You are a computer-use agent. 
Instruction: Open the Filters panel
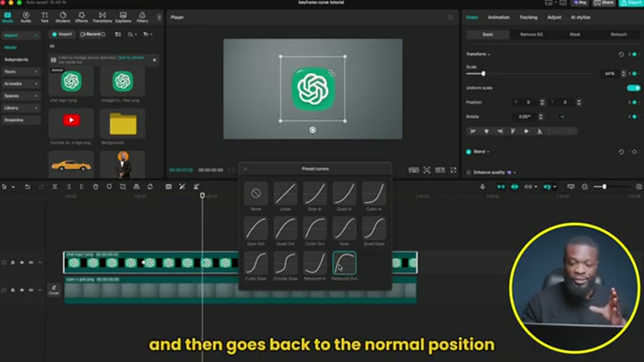142,17
